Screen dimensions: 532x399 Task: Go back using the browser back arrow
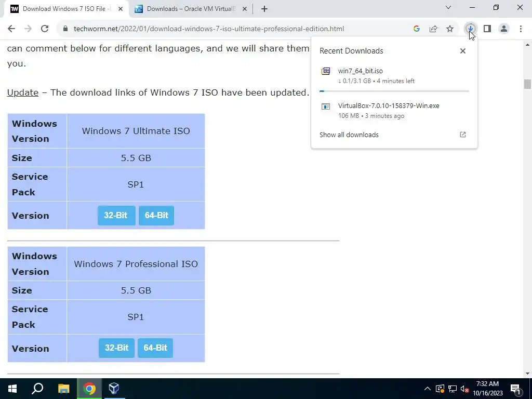[11, 29]
